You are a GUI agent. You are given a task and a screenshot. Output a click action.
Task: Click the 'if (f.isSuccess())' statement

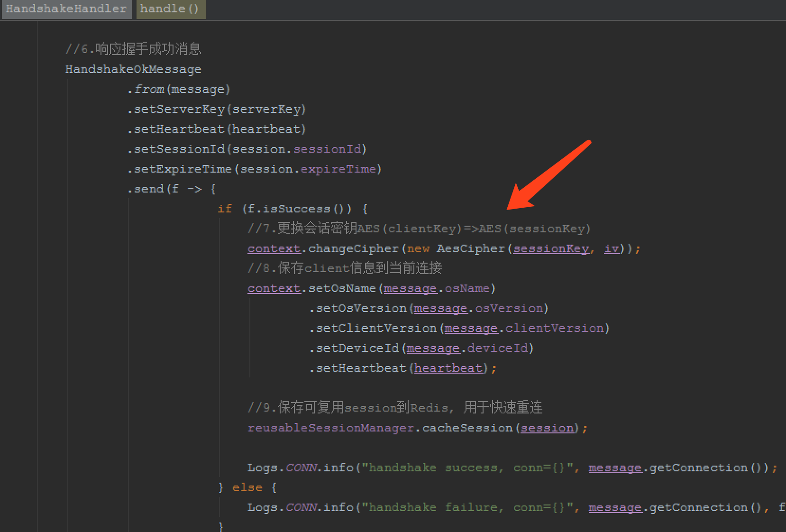pos(285,209)
